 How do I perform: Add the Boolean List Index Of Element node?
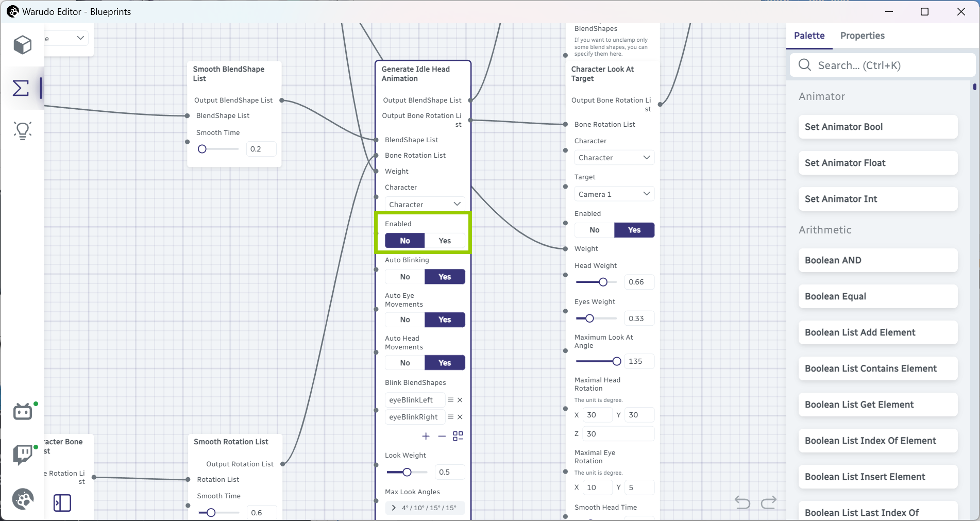(x=878, y=441)
